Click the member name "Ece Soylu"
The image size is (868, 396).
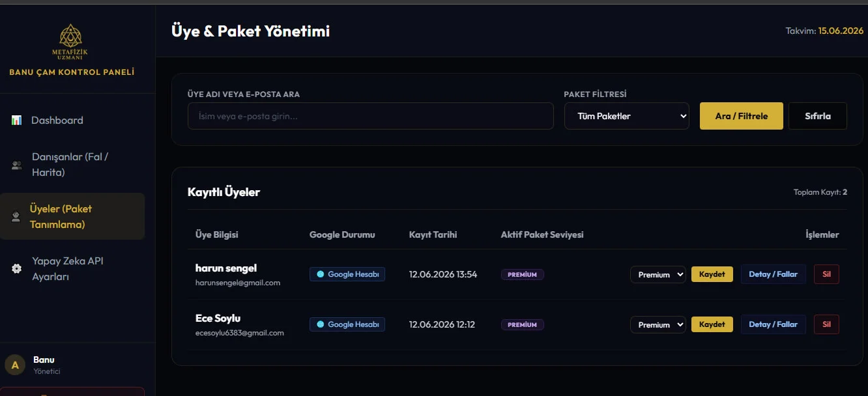pyautogui.click(x=218, y=318)
